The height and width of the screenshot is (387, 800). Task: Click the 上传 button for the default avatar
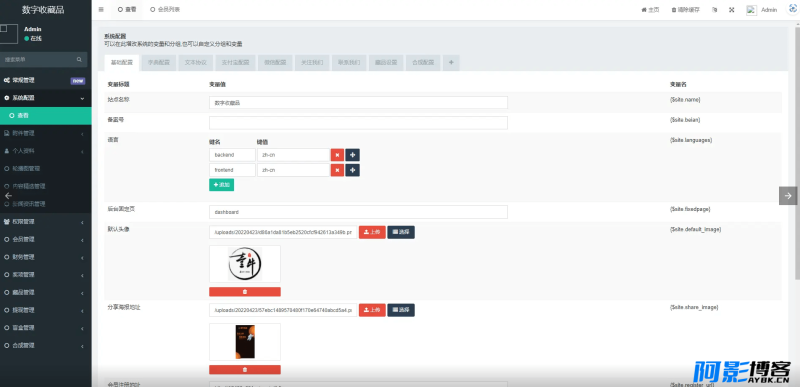[372, 232]
